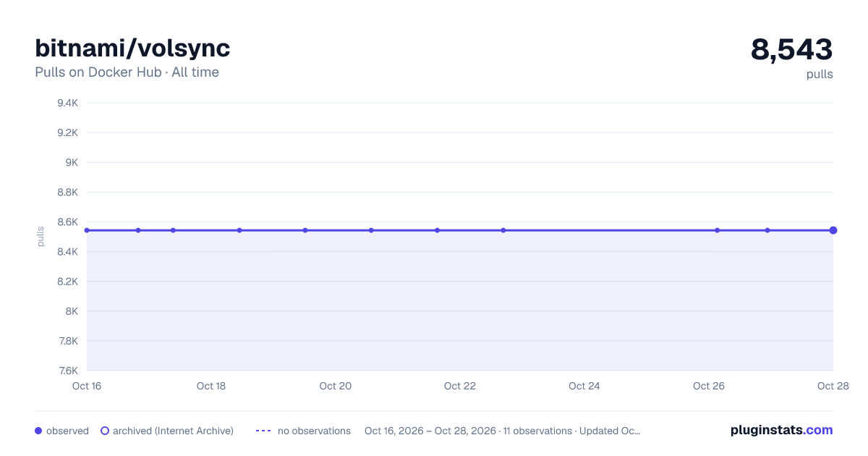
Task: Click the "7.6K" y-axis label
Action: [x=67, y=370]
